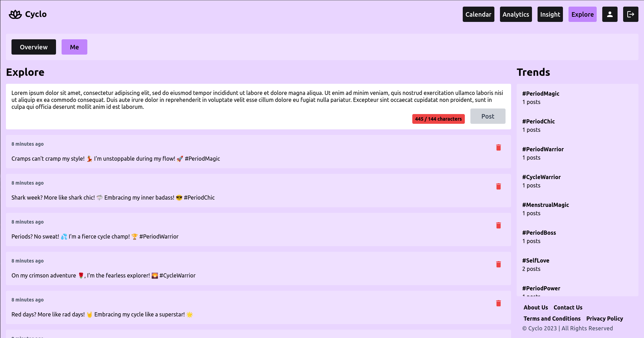
Task: Open the #PeriodChic trend
Action: click(539, 121)
